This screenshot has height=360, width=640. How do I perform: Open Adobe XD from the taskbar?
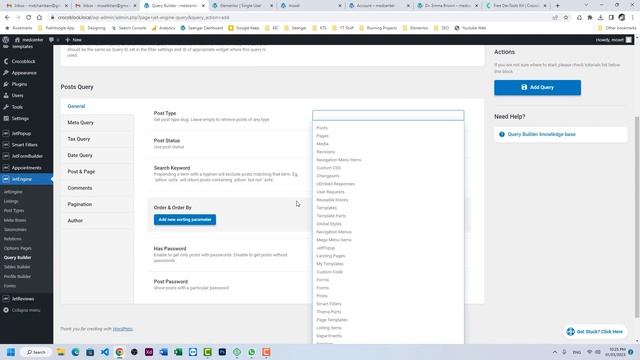(149, 352)
